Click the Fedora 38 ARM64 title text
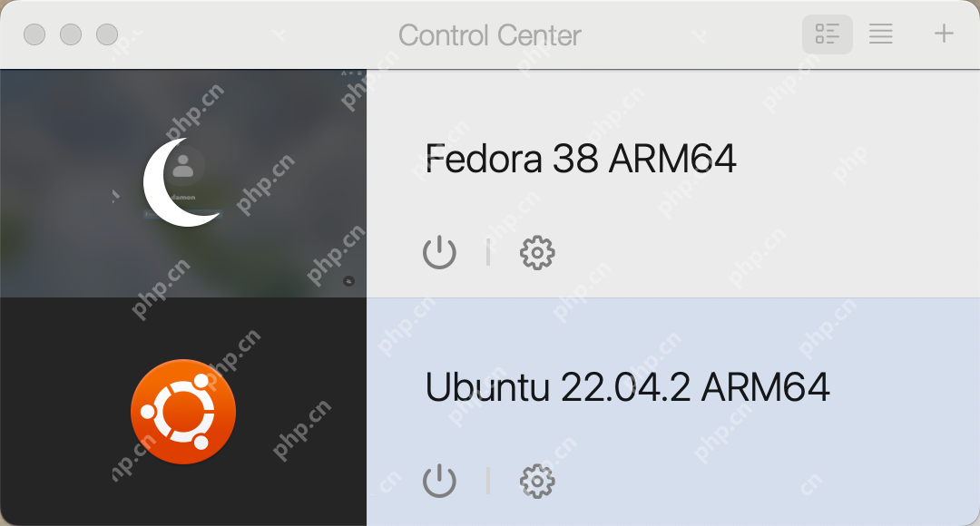 [581, 159]
